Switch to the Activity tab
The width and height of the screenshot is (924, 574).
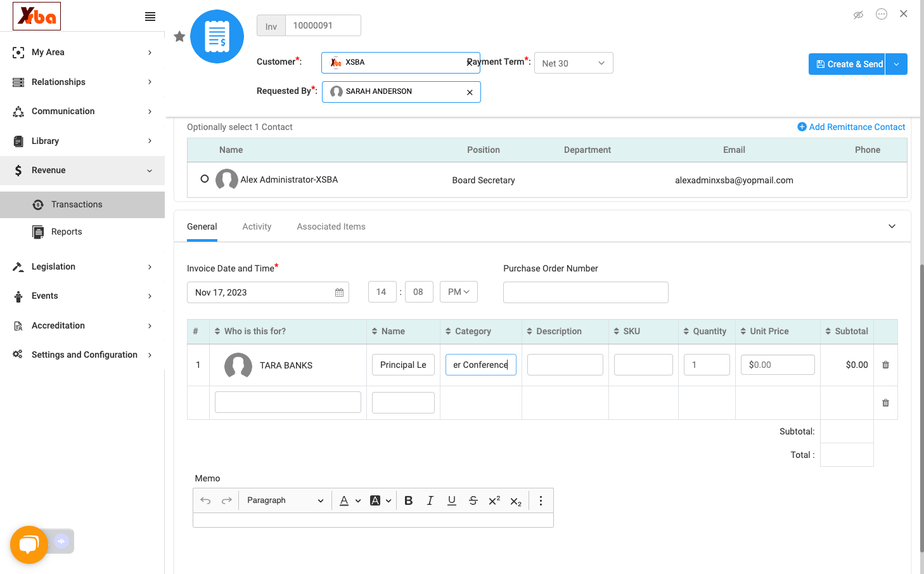click(x=257, y=226)
